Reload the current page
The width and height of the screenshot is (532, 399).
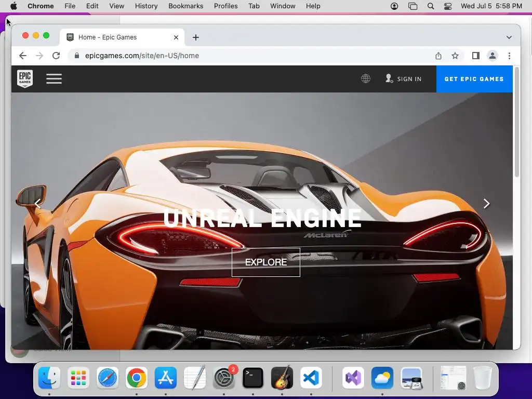point(56,56)
